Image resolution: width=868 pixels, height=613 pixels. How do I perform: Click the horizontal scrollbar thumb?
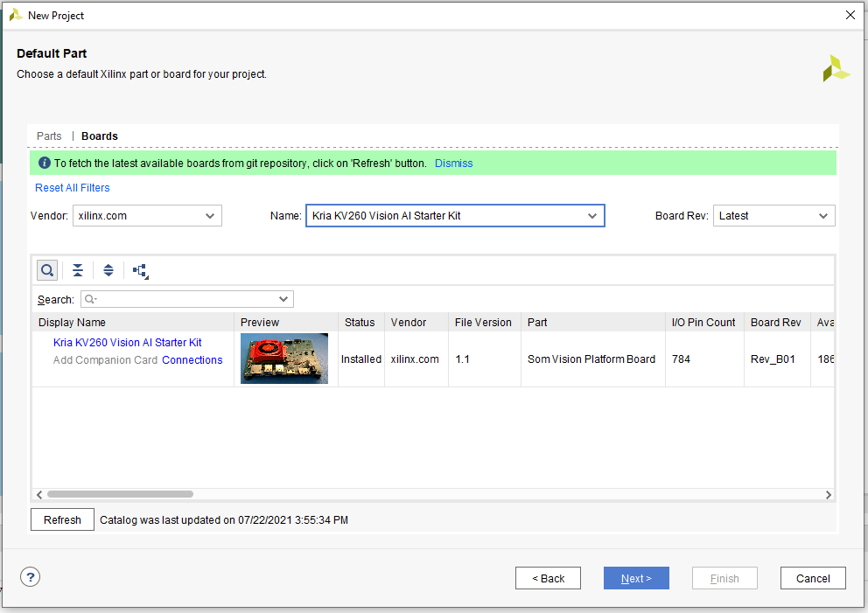[x=120, y=494]
